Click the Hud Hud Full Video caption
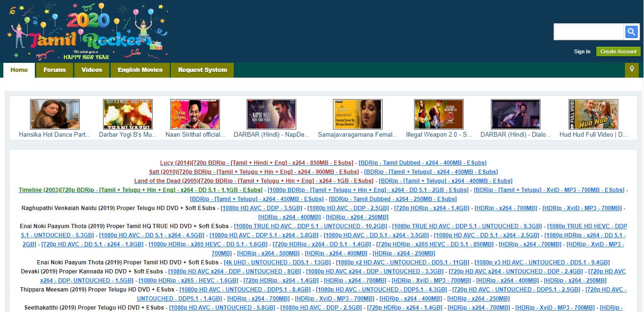The width and height of the screenshot is (644, 312). pos(593,135)
